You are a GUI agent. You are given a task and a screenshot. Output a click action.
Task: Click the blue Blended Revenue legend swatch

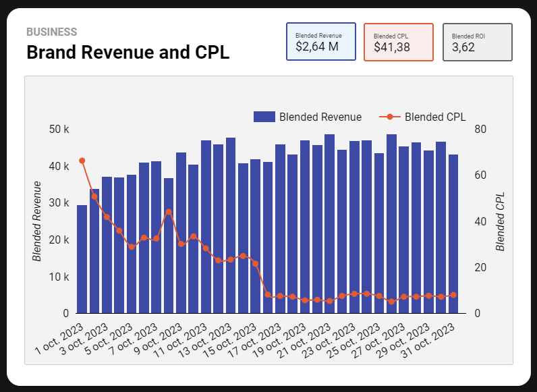(x=264, y=117)
